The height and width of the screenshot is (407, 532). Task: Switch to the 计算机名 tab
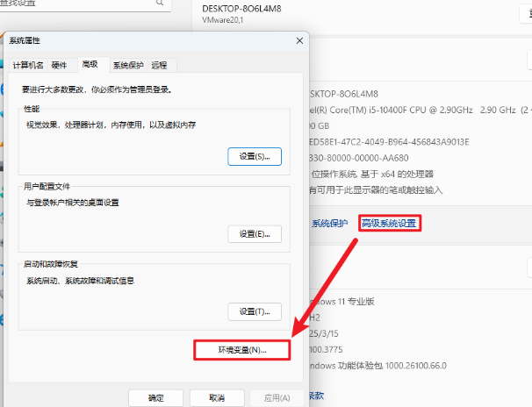click(x=27, y=65)
